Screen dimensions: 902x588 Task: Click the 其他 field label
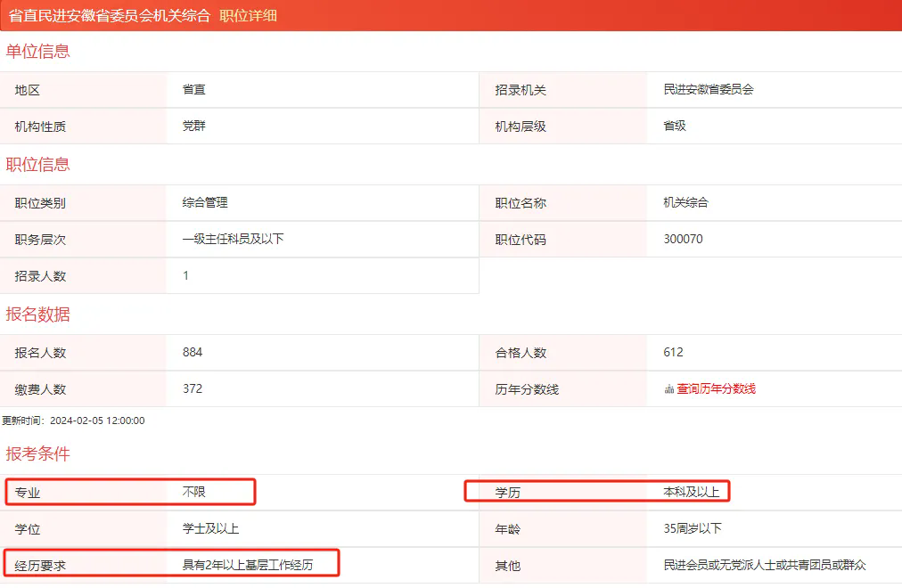click(x=508, y=566)
